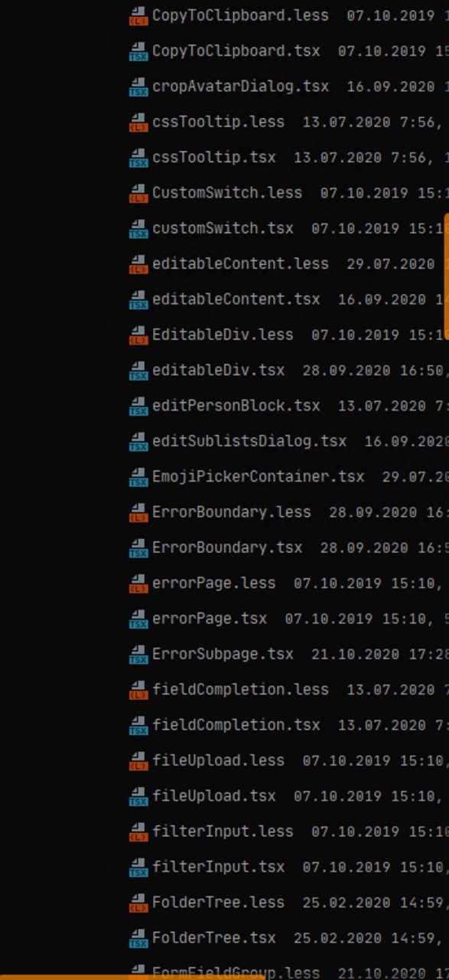Click the errorPage.less file icon

(138, 583)
